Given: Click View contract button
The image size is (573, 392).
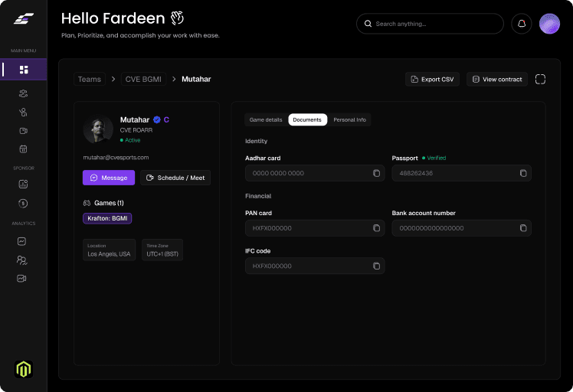Looking at the screenshot, I should pos(497,80).
